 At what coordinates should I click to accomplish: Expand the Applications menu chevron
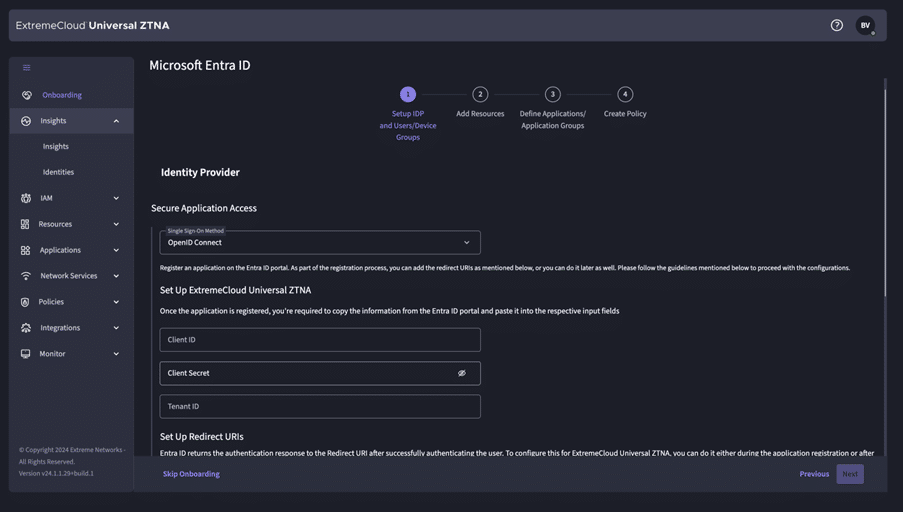coord(116,250)
